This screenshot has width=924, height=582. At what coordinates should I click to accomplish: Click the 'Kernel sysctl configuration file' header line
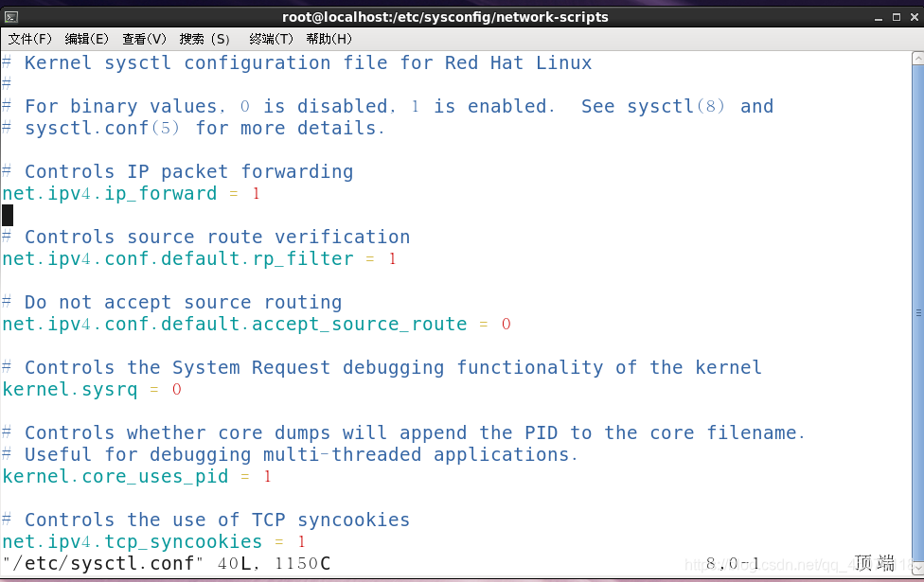296,62
